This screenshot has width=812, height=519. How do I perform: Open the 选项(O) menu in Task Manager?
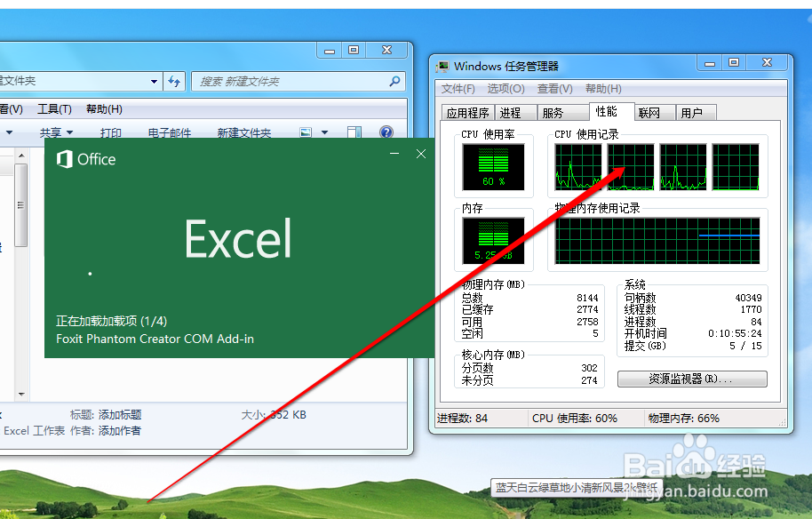click(506, 89)
